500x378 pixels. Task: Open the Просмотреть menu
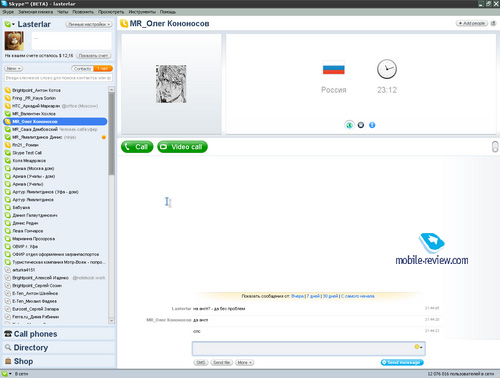tap(111, 12)
